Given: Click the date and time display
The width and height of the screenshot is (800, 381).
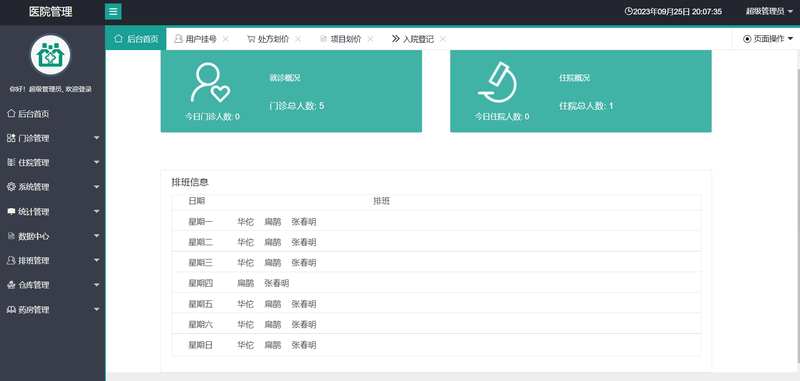Looking at the screenshot, I should (678, 11).
